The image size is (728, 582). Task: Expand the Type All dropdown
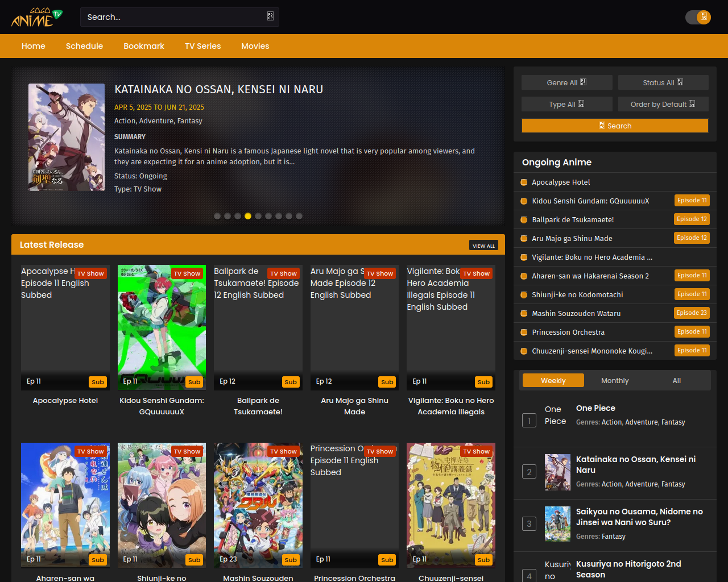click(567, 104)
